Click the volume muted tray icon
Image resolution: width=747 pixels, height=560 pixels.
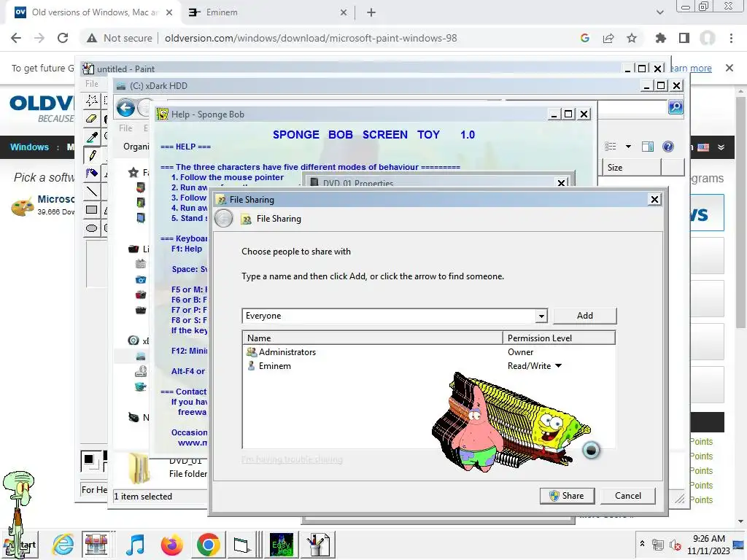[676, 545]
